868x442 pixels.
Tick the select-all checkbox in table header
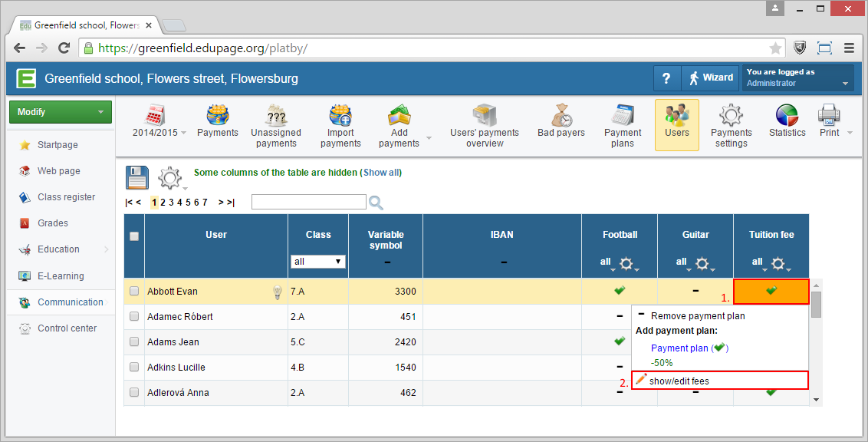(134, 236)
